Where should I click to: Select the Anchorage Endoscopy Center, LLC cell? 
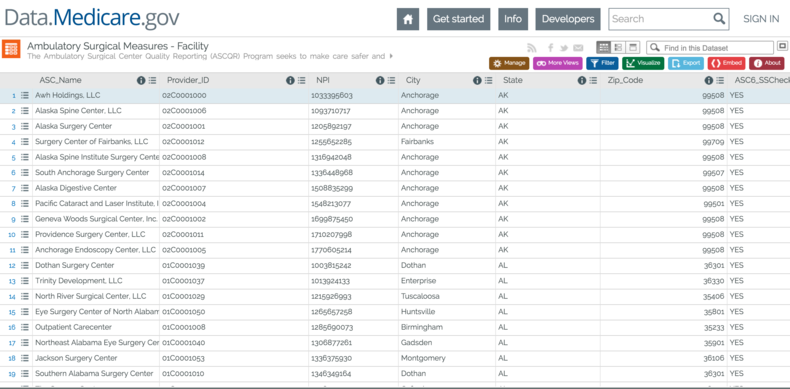[96, 250]
